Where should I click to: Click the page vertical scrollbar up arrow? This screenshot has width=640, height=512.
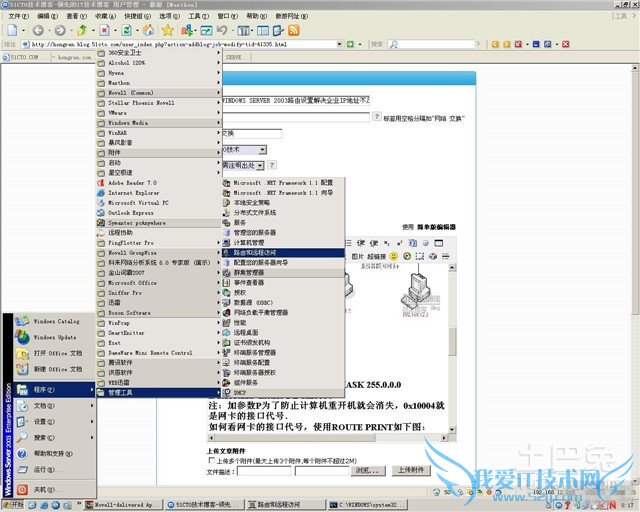click(635, 68)
